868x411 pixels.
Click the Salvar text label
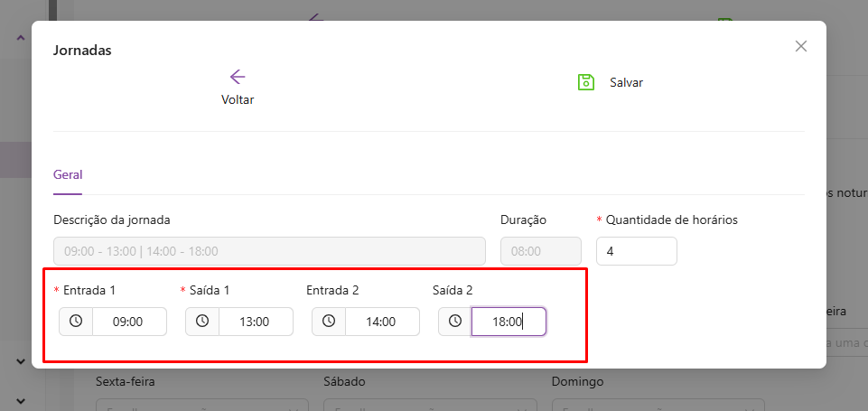(626, 82)
